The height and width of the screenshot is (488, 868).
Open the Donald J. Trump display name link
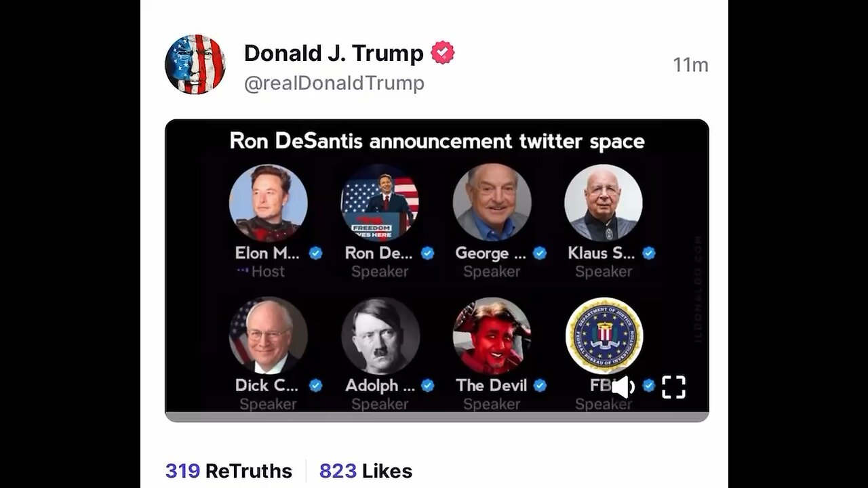tap(334, 53)
